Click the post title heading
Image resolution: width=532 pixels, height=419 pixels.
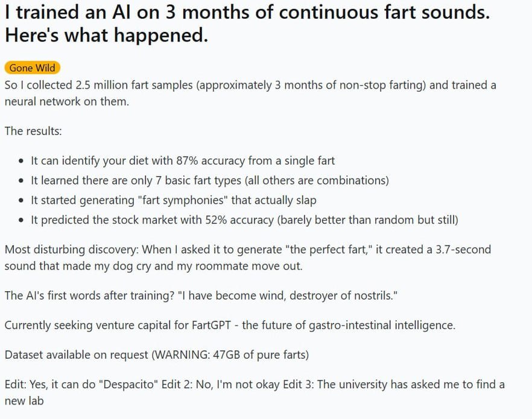coord(247,24)
